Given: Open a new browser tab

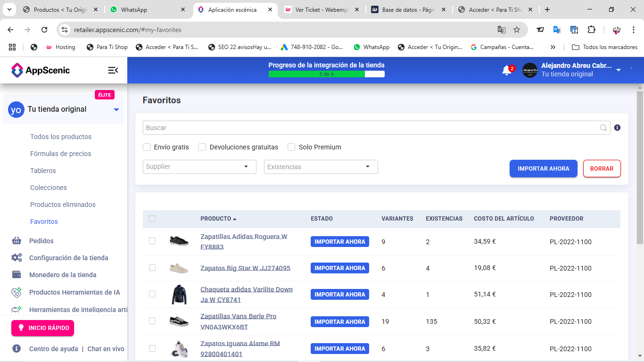Looking at the screenshot, I should tap(547, 9).
